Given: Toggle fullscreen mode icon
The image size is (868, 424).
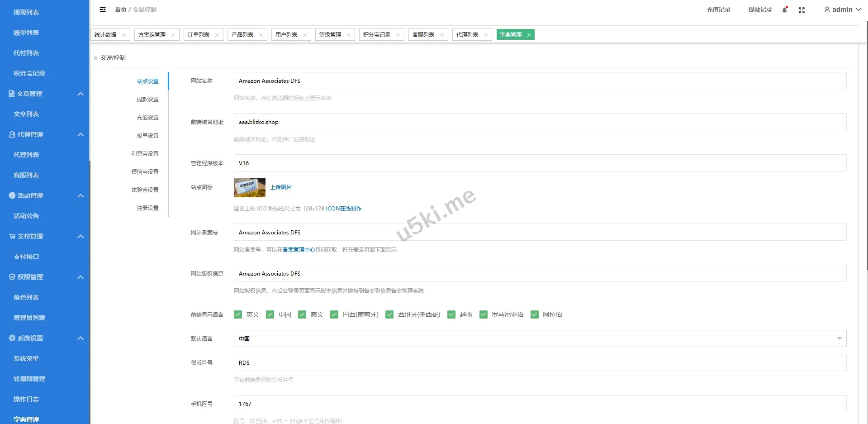Looking at the screenshot, I should point(802,10).
